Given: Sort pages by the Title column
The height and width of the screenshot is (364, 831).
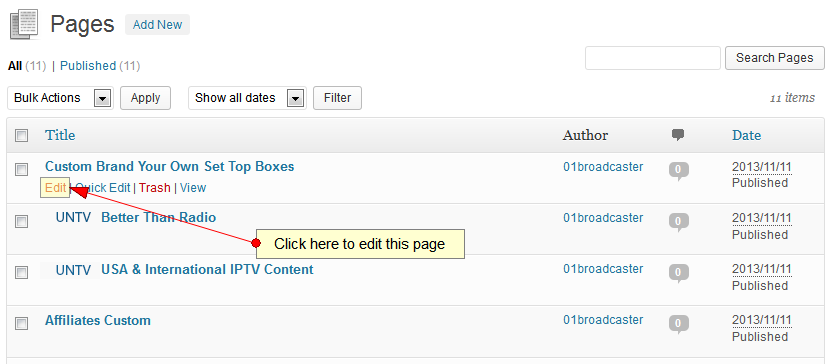Looking at the screenshot, I should click(x=60, y=135).
